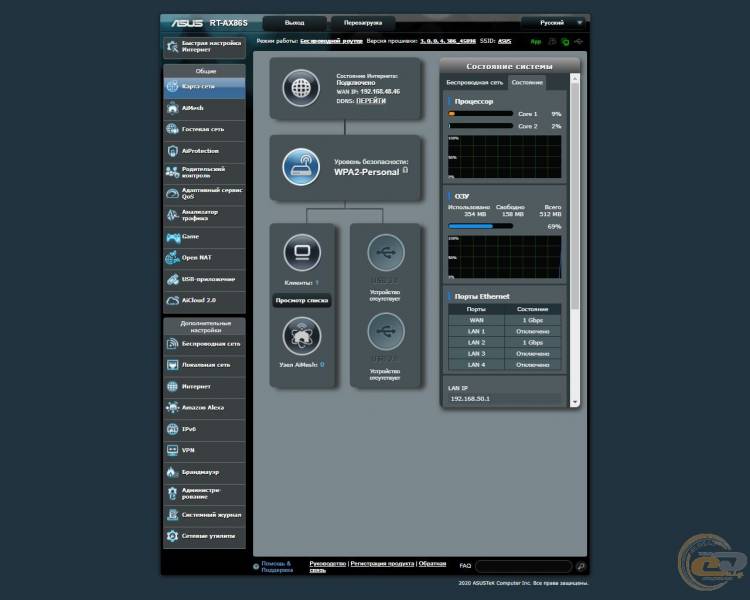Screen dimensions: 750x600
Task: Open the Open NAT page
Action: 204,257
